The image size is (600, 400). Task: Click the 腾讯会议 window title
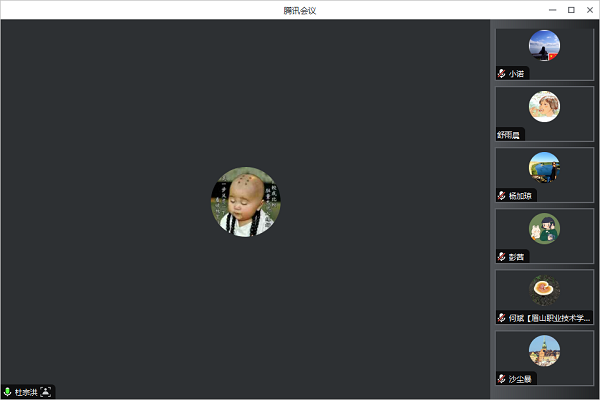coord(300,10)
